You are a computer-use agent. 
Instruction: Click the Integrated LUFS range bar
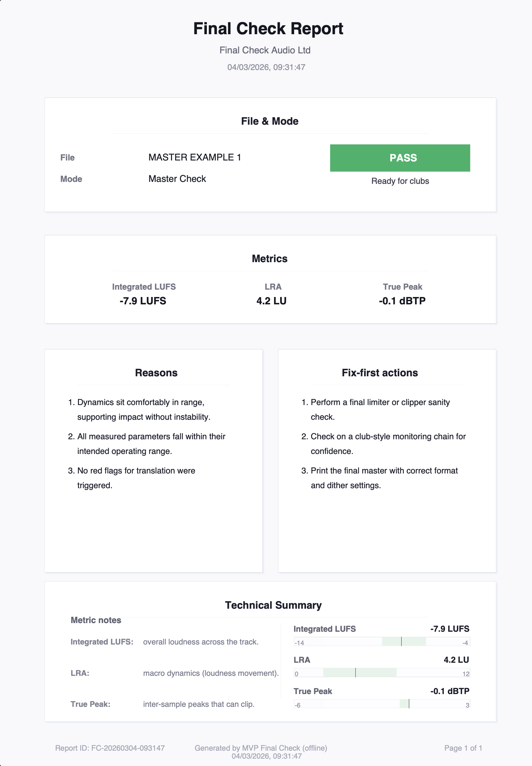coord(381,642)
